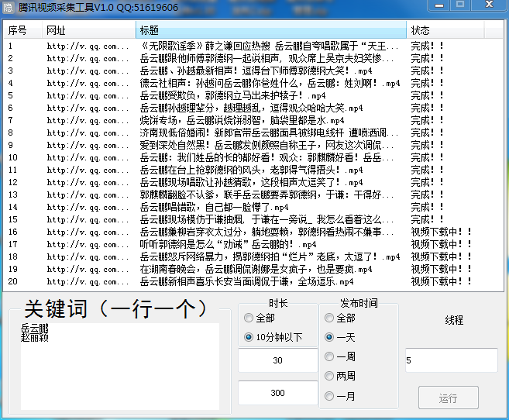Select row 14 岳云鹏唱错歌
The image size is (509, 420).
coord(253,207)
